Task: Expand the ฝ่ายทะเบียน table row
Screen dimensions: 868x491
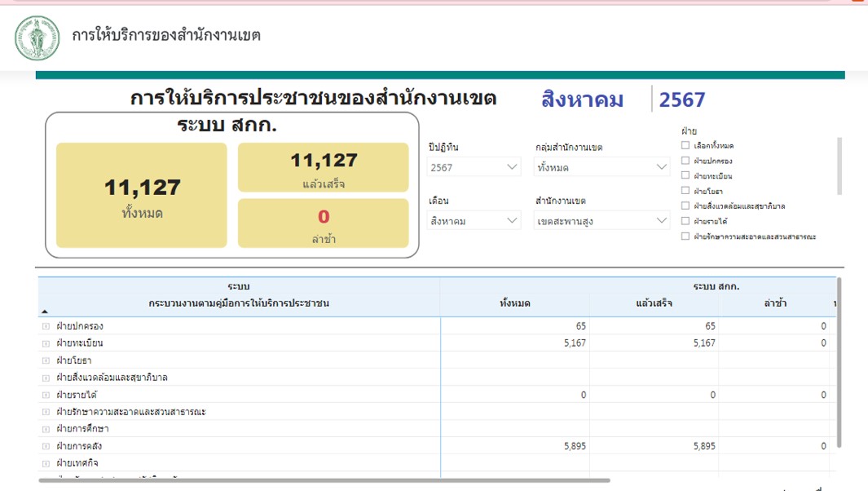Action: tap(46, 343)
